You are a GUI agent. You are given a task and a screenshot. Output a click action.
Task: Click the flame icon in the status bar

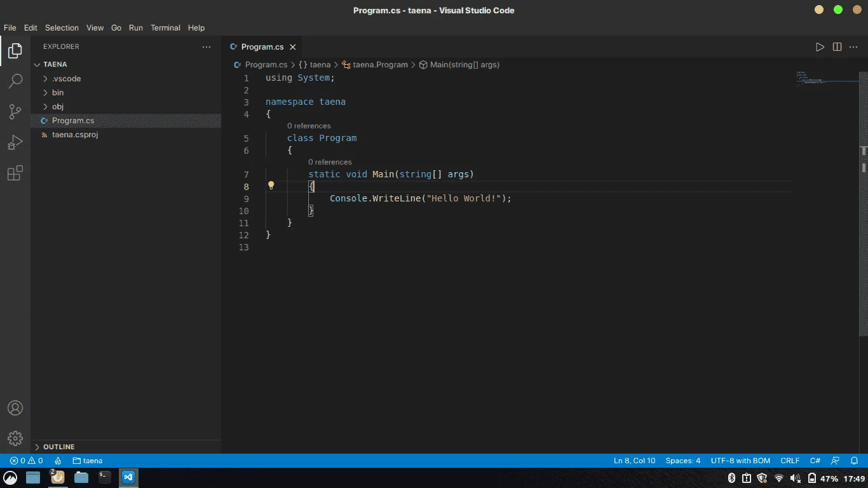(58, 461)
